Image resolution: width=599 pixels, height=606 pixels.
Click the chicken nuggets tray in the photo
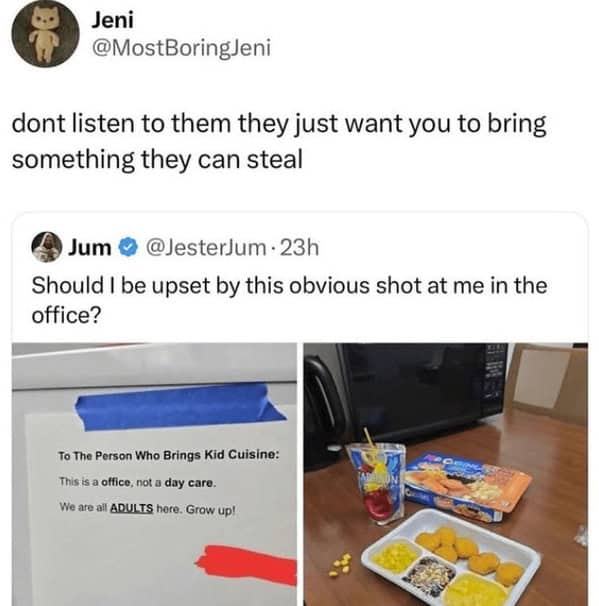tap(450, 558)
